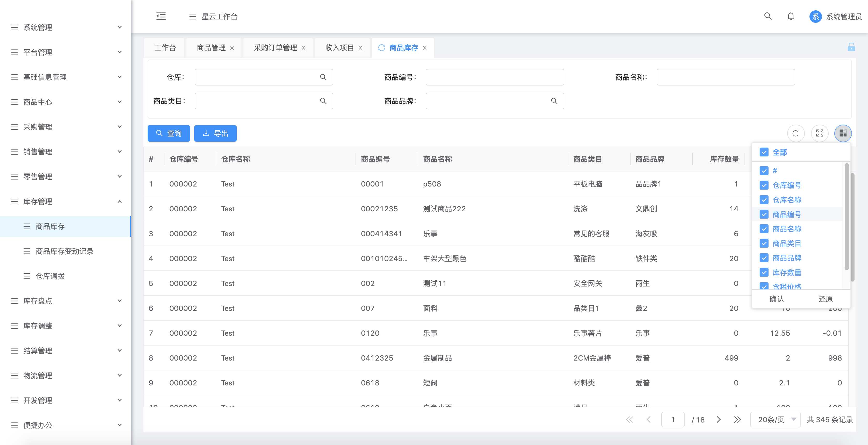The height and width of the screenshot is (445, 868).
Task: Focus the 商品编号 input field
Action: [x=495, y=77]
